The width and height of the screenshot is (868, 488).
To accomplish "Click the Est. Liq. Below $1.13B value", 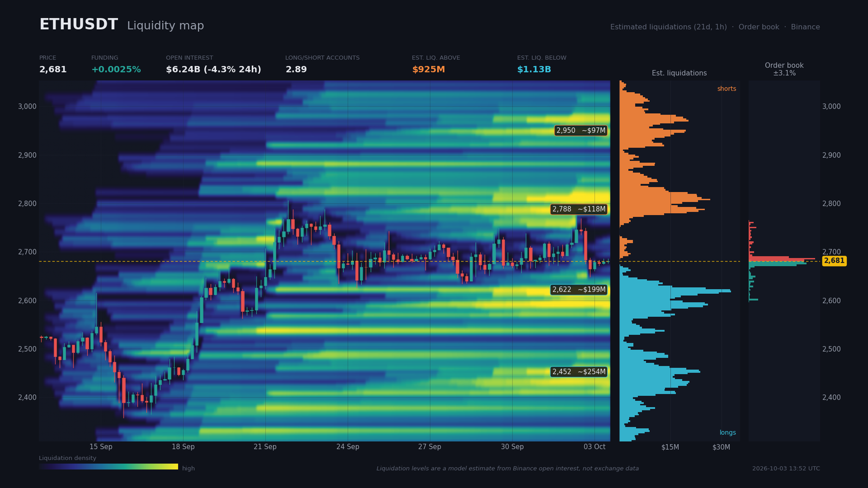I will pyautogui.click(x=534, y=69).
